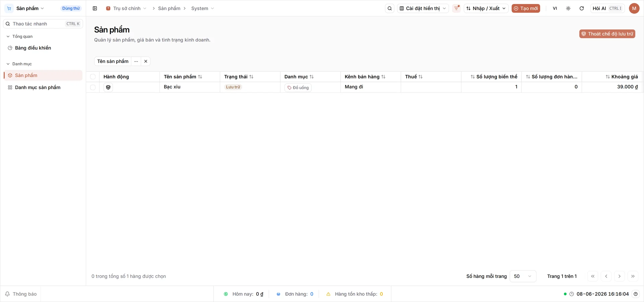Click the shopping cart app icon
The height and width of the screenshot is (302, 644).
9,8
